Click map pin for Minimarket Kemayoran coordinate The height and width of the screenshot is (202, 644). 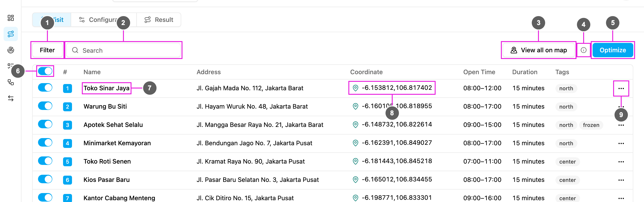tap(355, 143)
